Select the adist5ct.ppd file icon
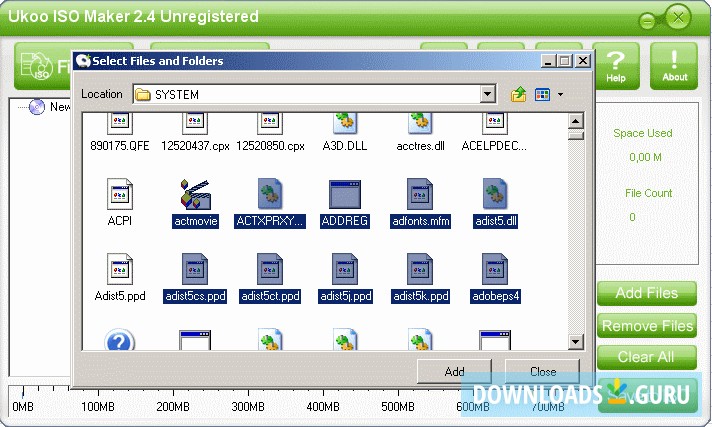 coord(270,269)
